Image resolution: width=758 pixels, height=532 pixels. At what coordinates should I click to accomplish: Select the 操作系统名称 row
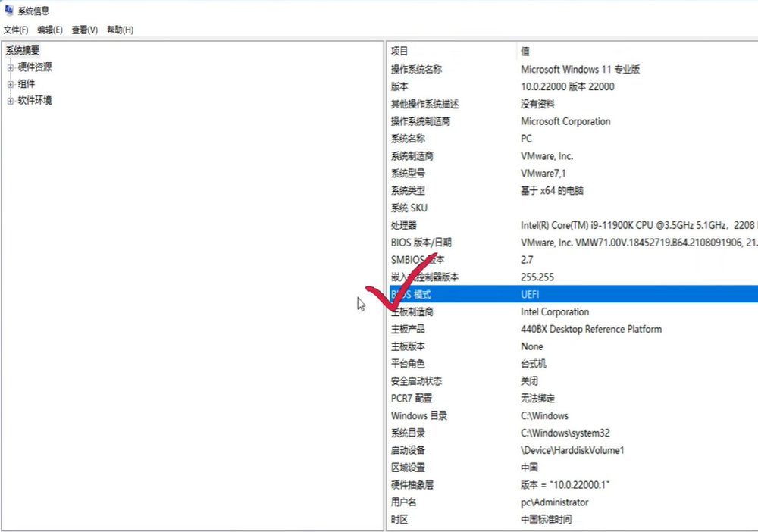[x=416, y=69]
